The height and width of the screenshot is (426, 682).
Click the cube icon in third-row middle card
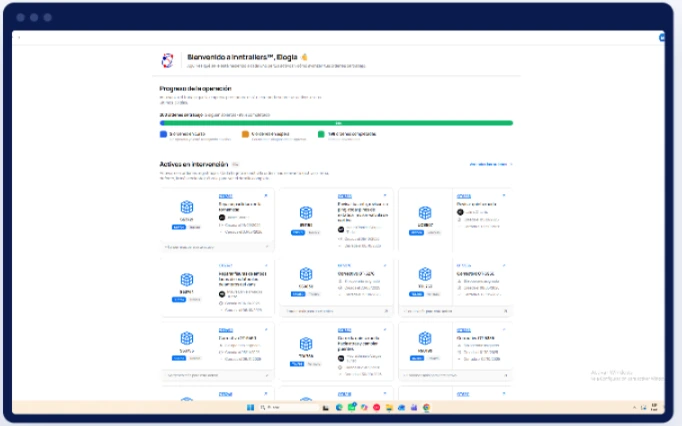point(306,344)
